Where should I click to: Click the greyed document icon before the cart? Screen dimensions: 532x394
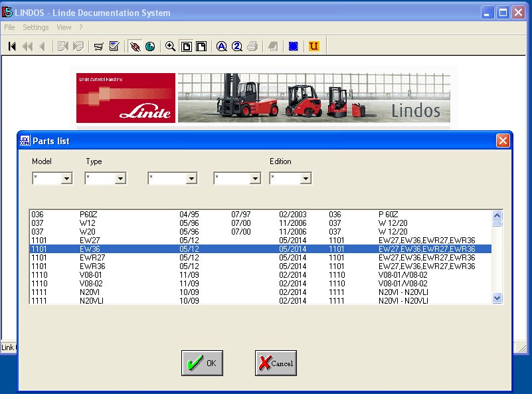tap(78, 46)
